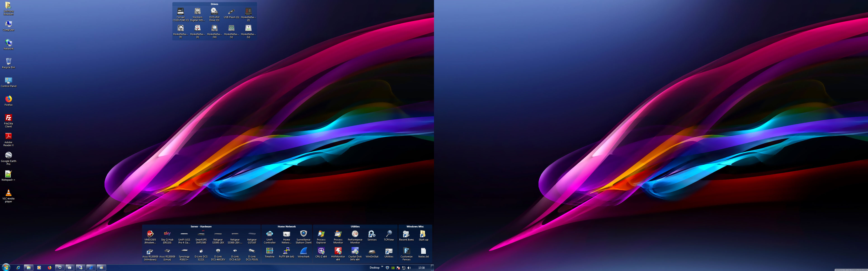This screenshot has height=271, width=868.
Task: Open USB Flash (G) drive
Action: (231, 12)
